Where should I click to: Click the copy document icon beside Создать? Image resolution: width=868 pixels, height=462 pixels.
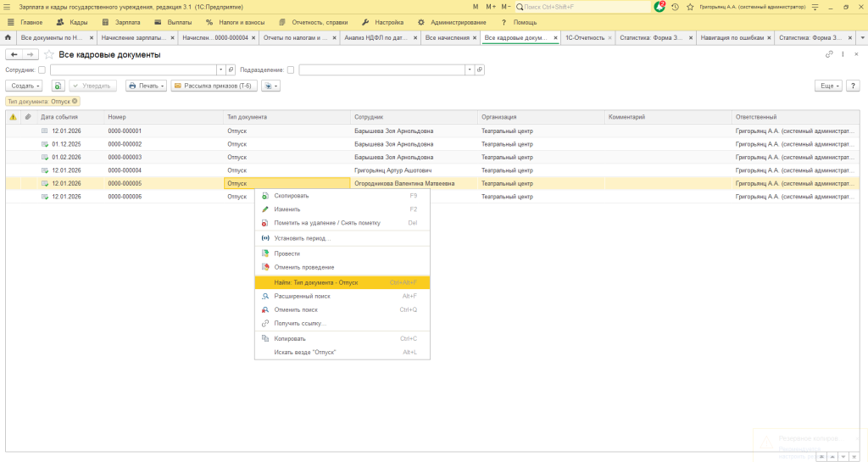(58, 86)
